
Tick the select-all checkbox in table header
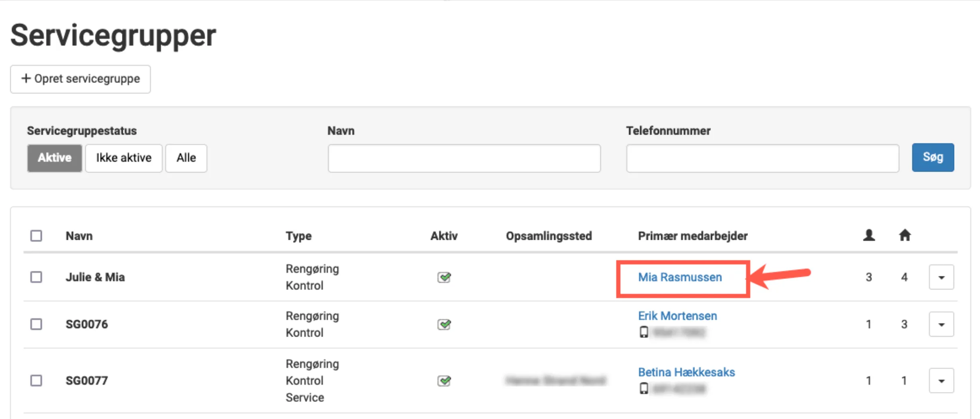[36, 236]
